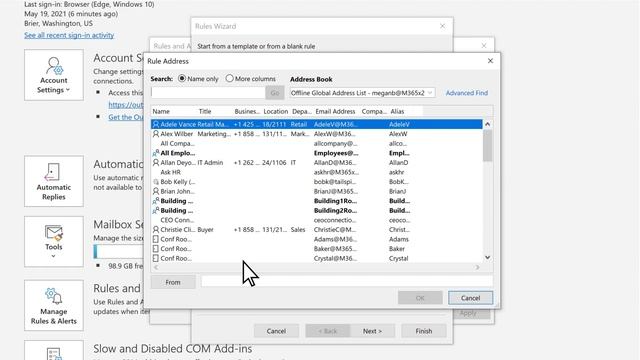Click Alex Wilber's contact icon
Screen dimensions: 640x360
(x=156, y=134)
